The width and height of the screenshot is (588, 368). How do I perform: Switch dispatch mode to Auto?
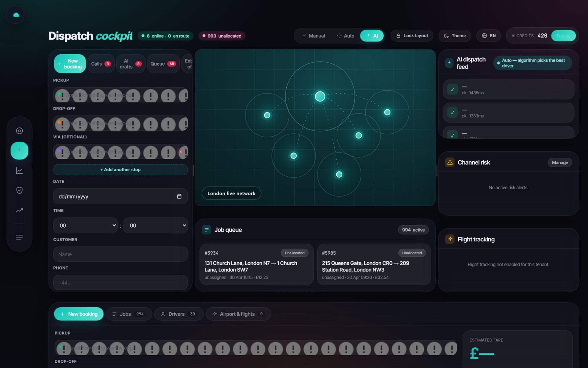(x=345, y=36)
